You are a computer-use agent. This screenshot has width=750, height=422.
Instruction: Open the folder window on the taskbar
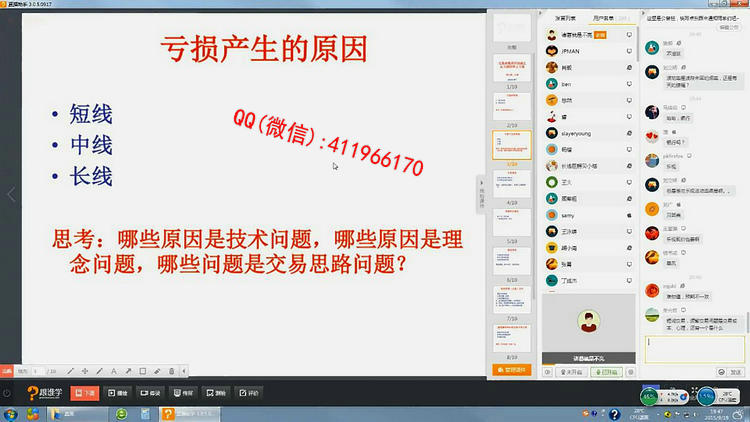[77, 414]
